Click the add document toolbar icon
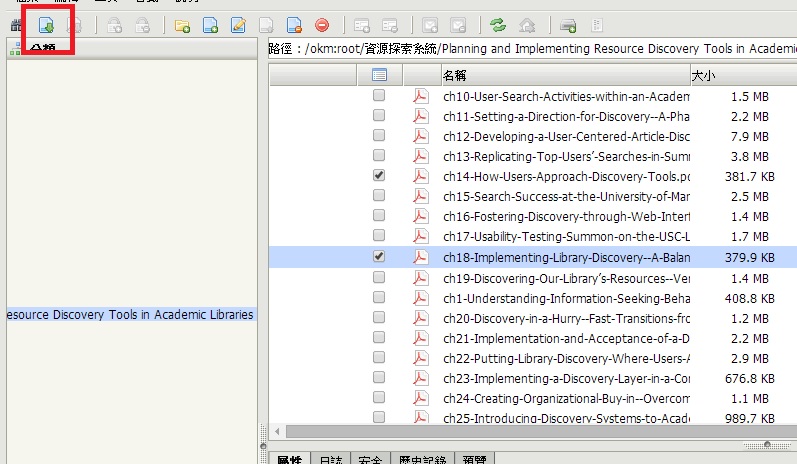Image resolution: width=797 pixels, height=464 pixels. [210, 25]
